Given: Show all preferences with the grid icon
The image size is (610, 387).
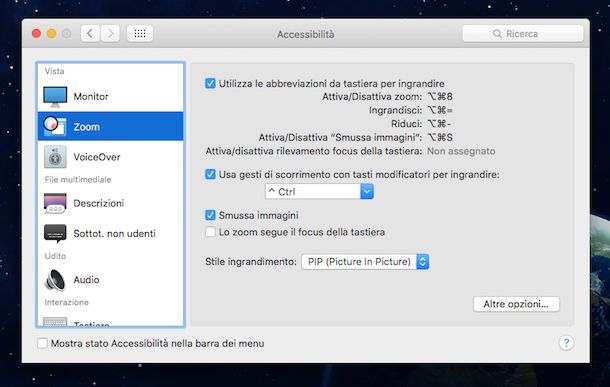Looking at the screenshot, I should coord(140,33).
